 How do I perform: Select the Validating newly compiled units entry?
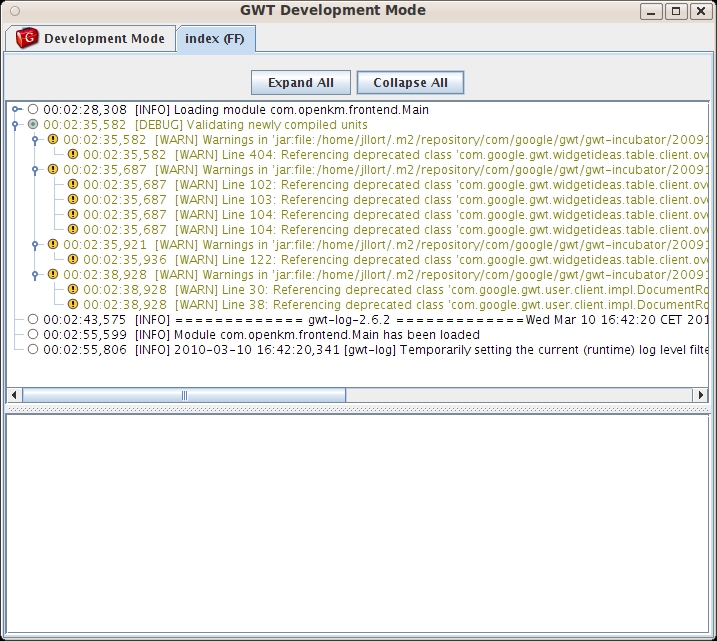click(205, 125)
